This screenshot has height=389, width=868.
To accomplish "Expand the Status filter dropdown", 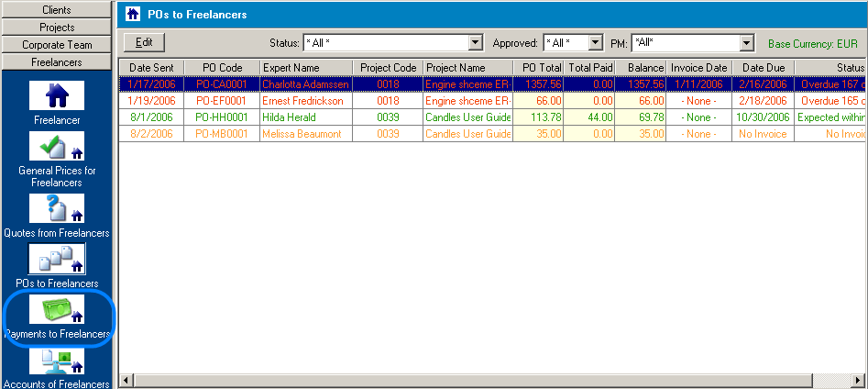I will (x=475, y=43).
